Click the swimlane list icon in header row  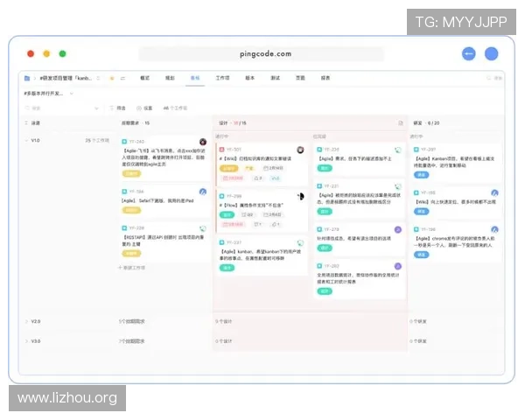[x=26, y=122]
